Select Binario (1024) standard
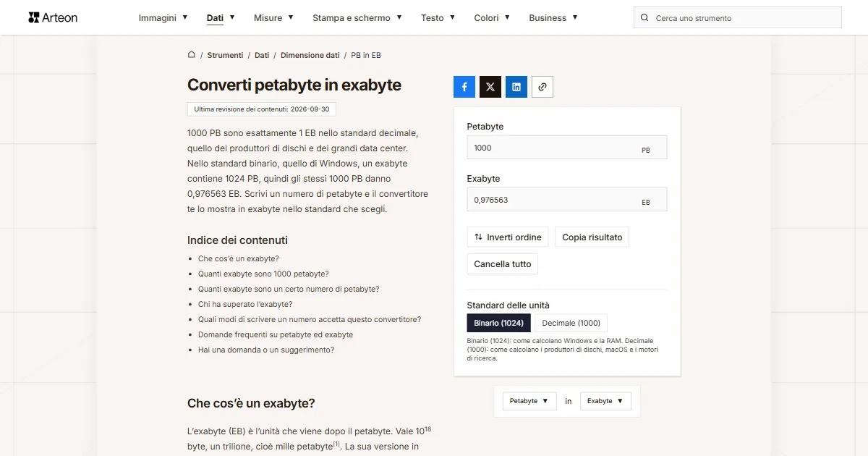868x456 pixels. [499, 323]
